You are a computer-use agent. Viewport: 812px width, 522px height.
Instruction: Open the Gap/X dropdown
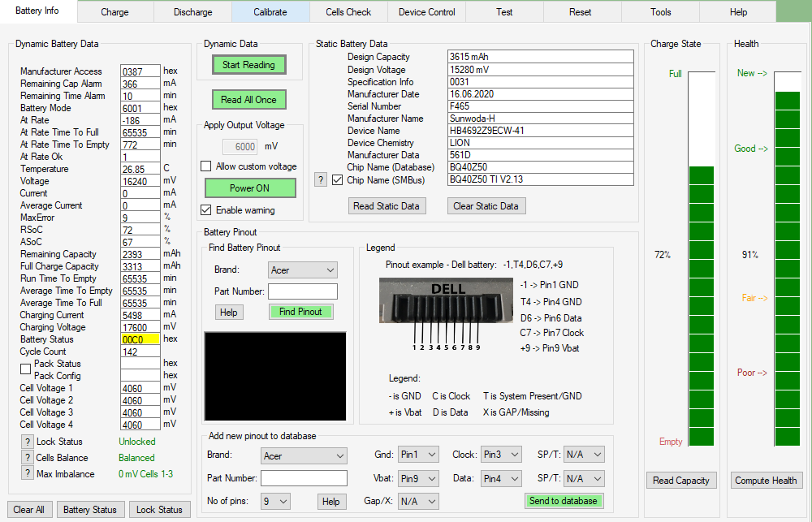click(x=418, y=501)
